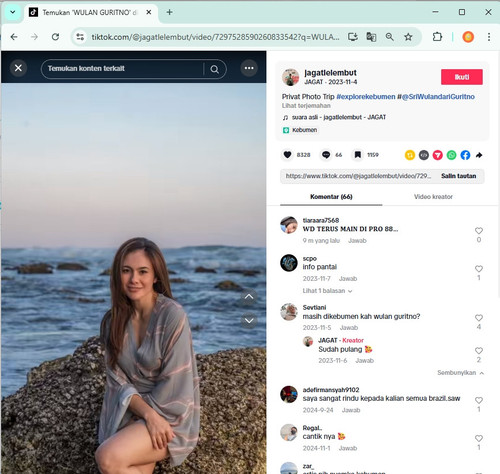Click the browser address bar URL
This screenshot has width=500, height=474.
pyautogui.click(x=215, y=37)
